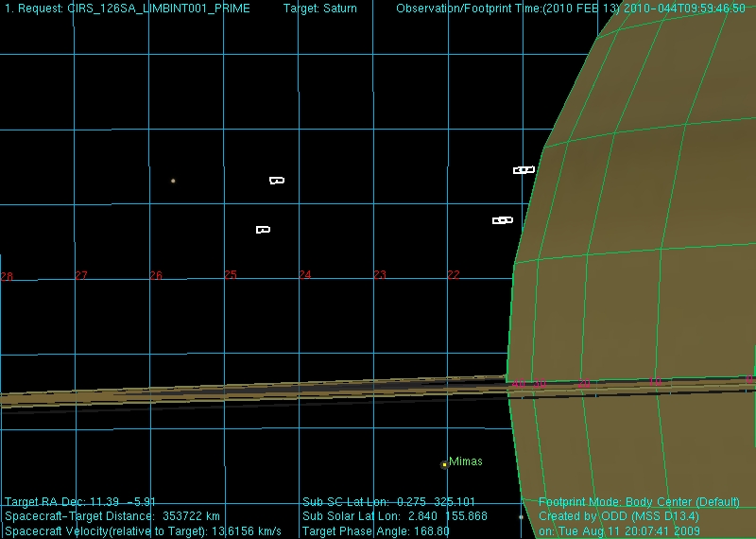Image resolution: width=756 pixels, height=539 pixels.
Task: Click the red grid label 22
Action: pos(454,275)
